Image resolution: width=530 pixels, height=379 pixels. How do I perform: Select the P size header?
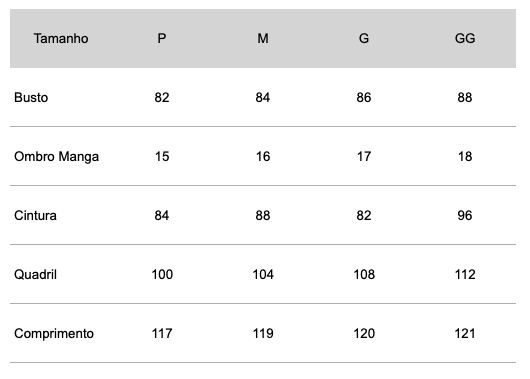(162, 38)
